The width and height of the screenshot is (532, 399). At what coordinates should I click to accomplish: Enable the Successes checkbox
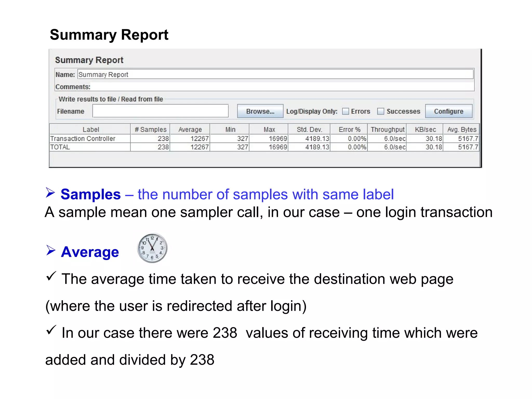pyautogui.click(x=381, y=111)
